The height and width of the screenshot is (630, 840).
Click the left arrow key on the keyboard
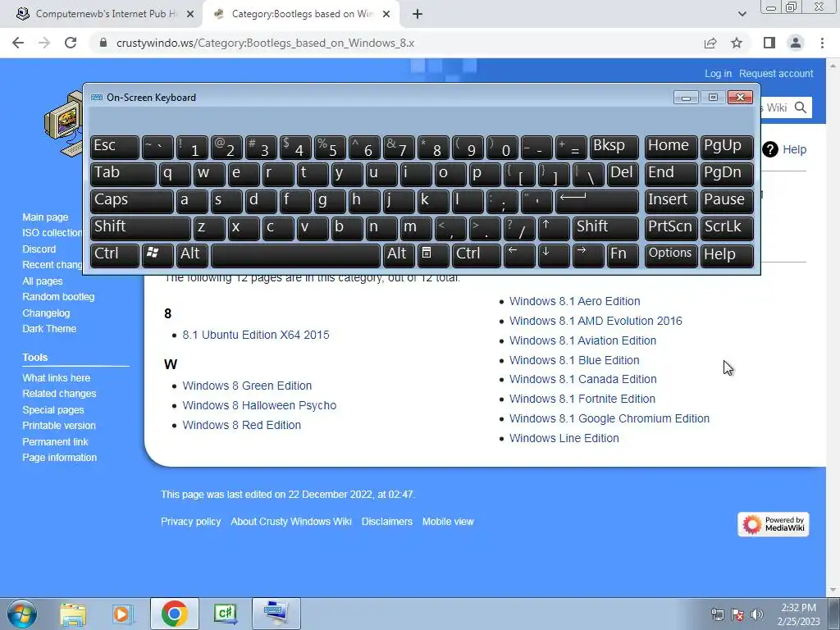pyautogui.click(x=519, y=254)
